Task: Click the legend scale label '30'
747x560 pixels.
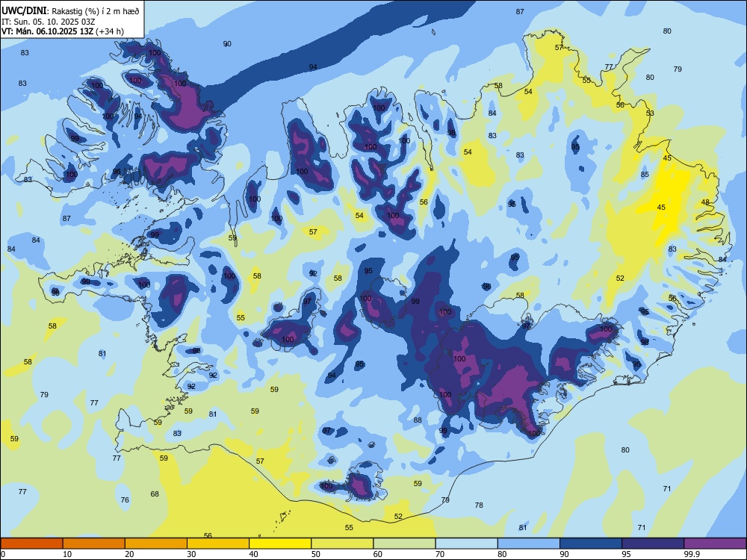Action: click(191, 554)
